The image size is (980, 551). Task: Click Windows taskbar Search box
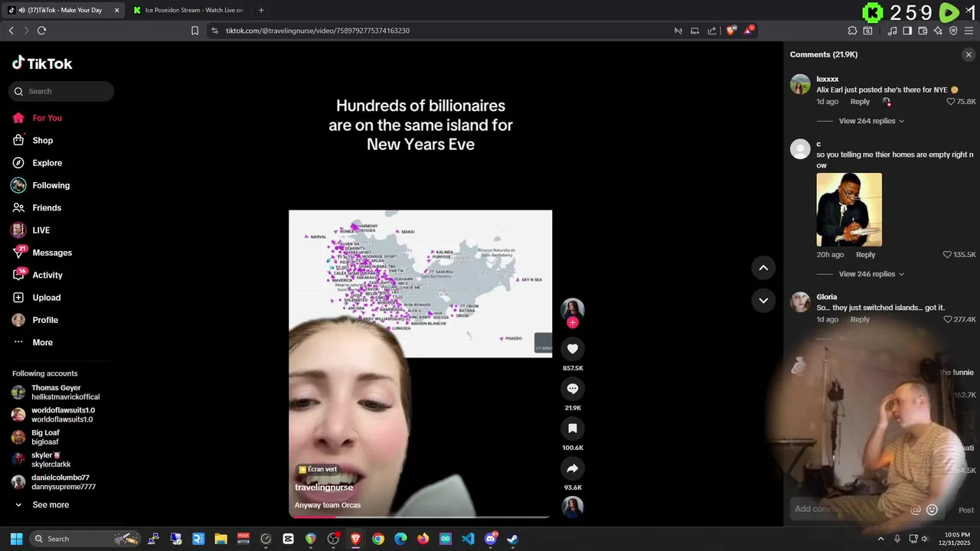[x=86, y=539]
